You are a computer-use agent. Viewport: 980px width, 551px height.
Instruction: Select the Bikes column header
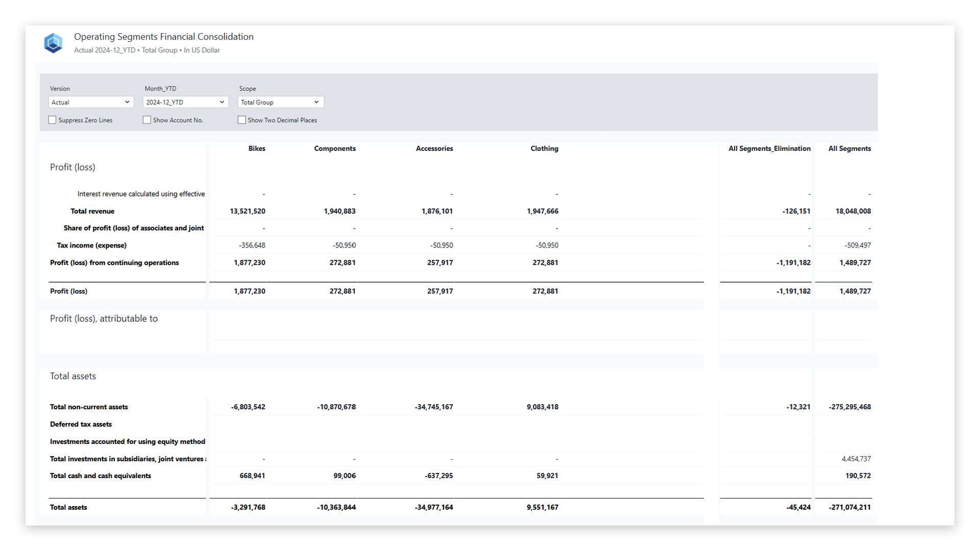click(257, 148)
